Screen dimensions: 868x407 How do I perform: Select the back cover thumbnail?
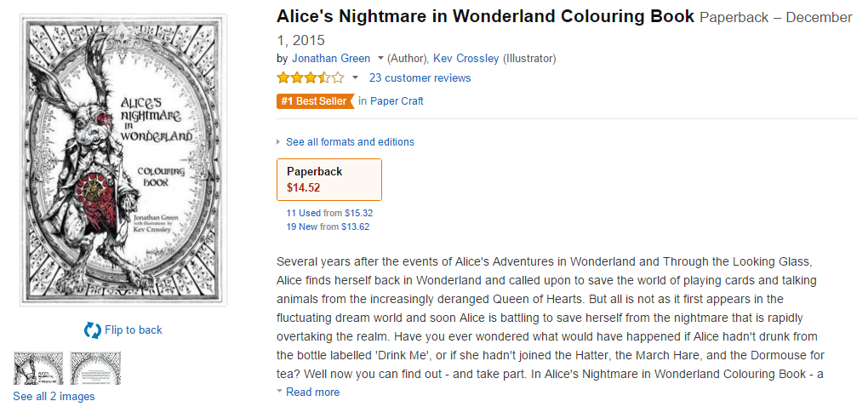tap(95, 368)
